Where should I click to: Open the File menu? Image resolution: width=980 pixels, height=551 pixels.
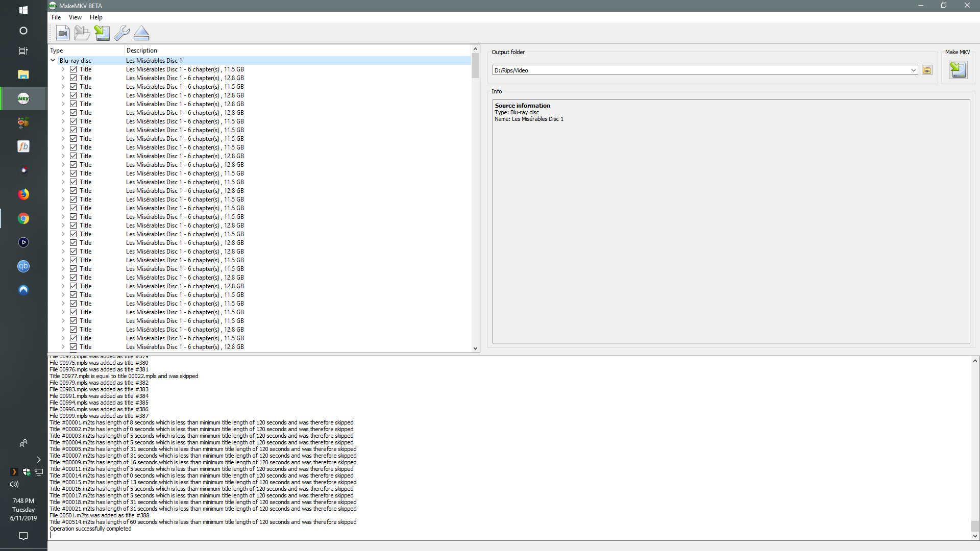tap(56, 17)
